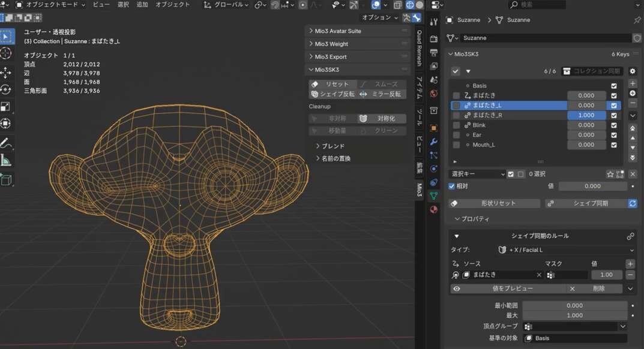
Task: Click the pin icon in properties header
Action: click(x=637, y=20)
